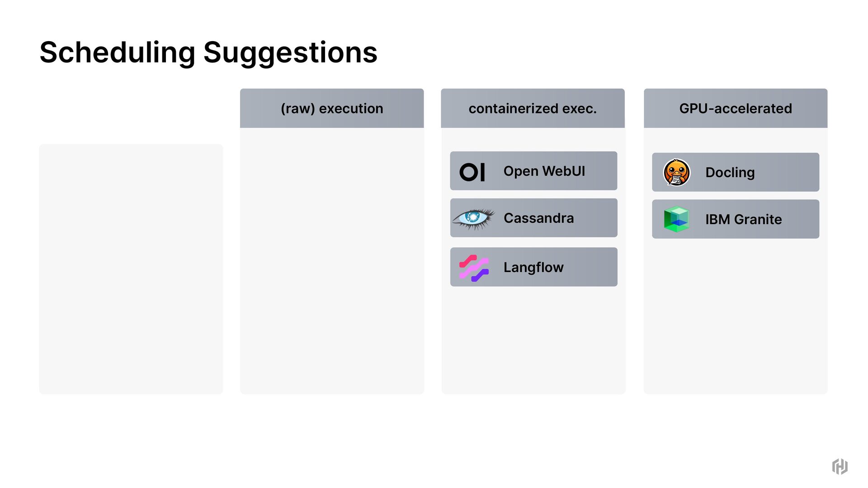
Task: Select the (raw) execution column header
Action: [332, 108]
